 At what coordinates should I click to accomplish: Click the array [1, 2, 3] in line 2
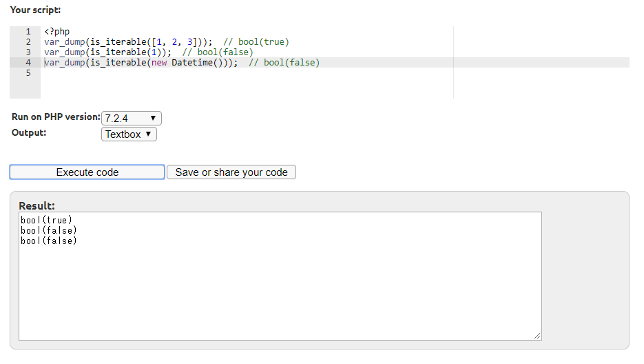(178, 42)
